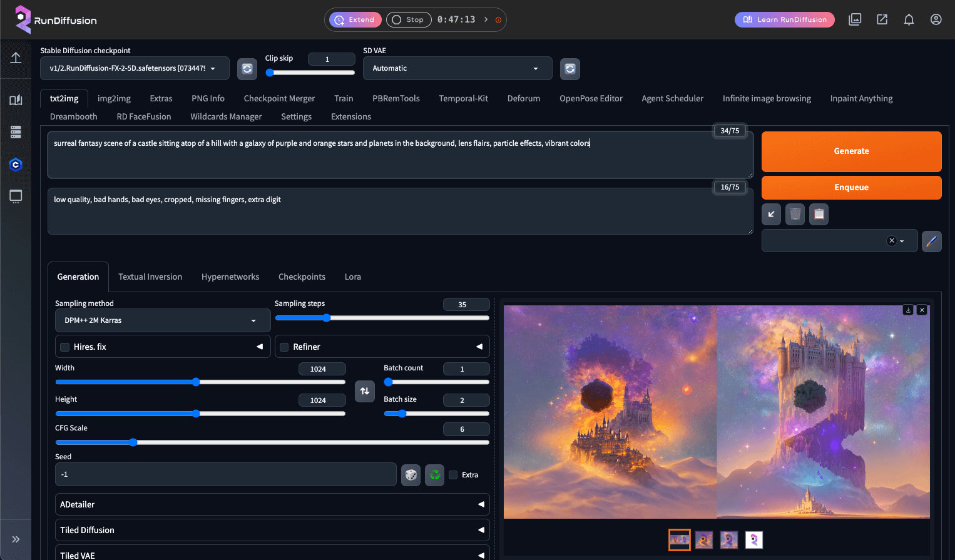
Task: Expand the Refiner section arrow
Action: tap(479, 347)
